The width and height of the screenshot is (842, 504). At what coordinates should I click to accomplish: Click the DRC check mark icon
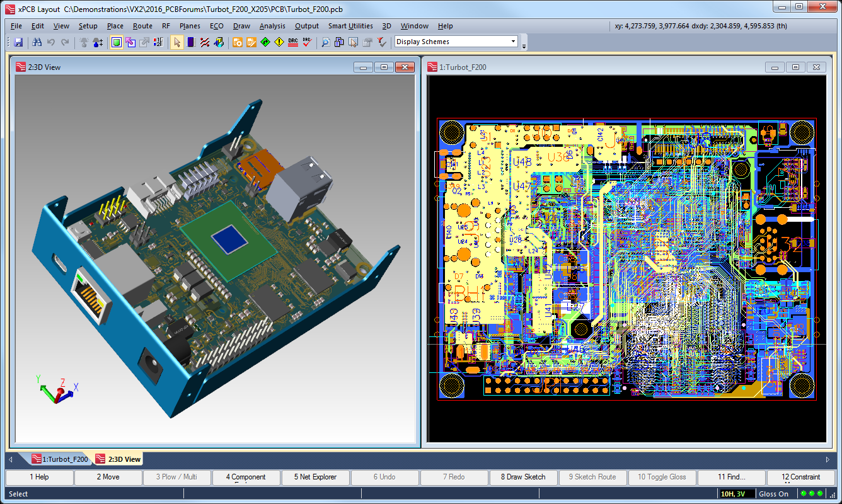click(x=307, y=42)
